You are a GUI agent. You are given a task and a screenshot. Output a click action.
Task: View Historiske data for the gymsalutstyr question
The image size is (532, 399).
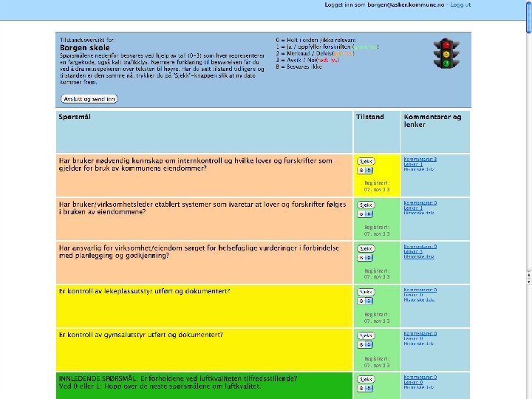click(419, 344)
